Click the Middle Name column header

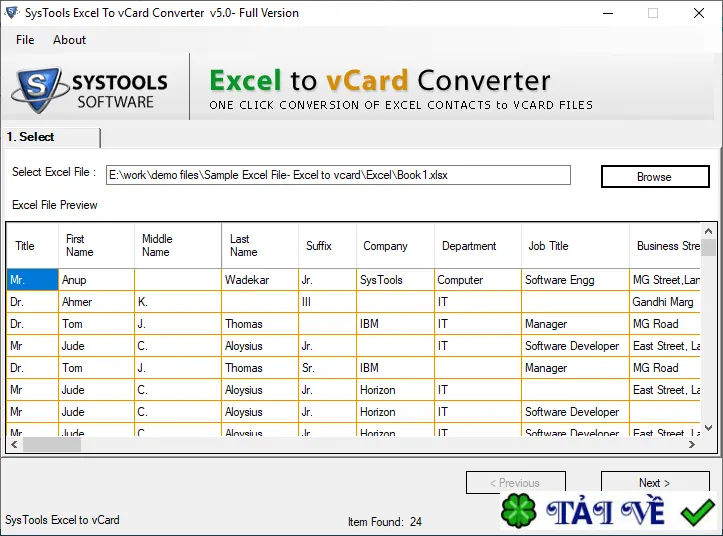click(x=178, y=245)
